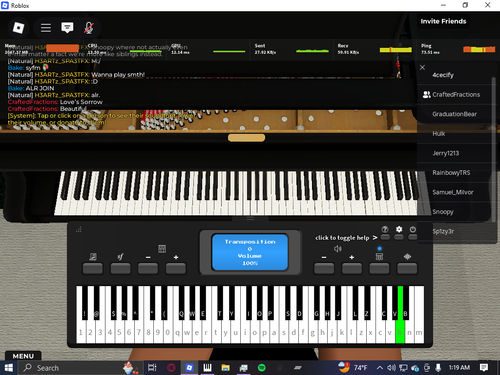
Task: Switch to Roblox taskbar icon
Action: (x=189, y=368)
